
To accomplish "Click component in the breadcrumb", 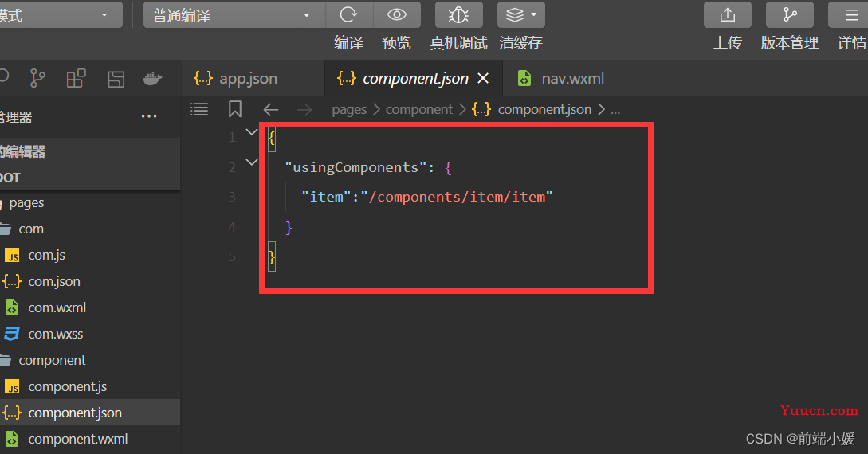I will (x=419, y=109).
